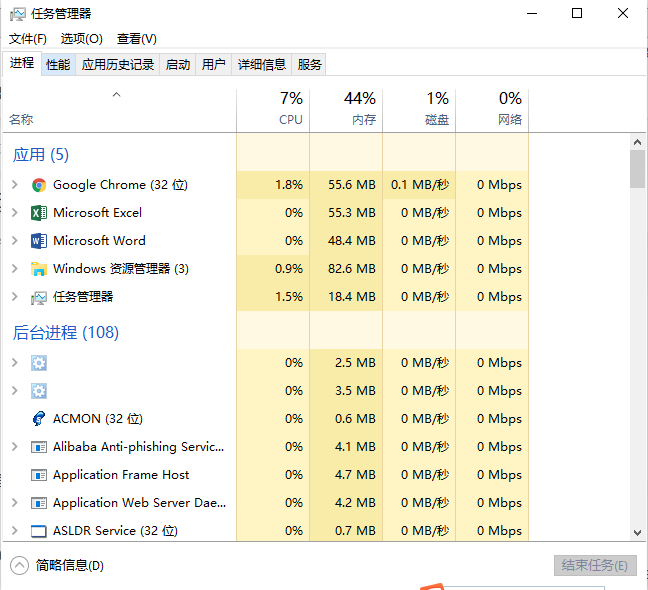
Task: Click the 结束任务(E) button
Action: (595, 565)
